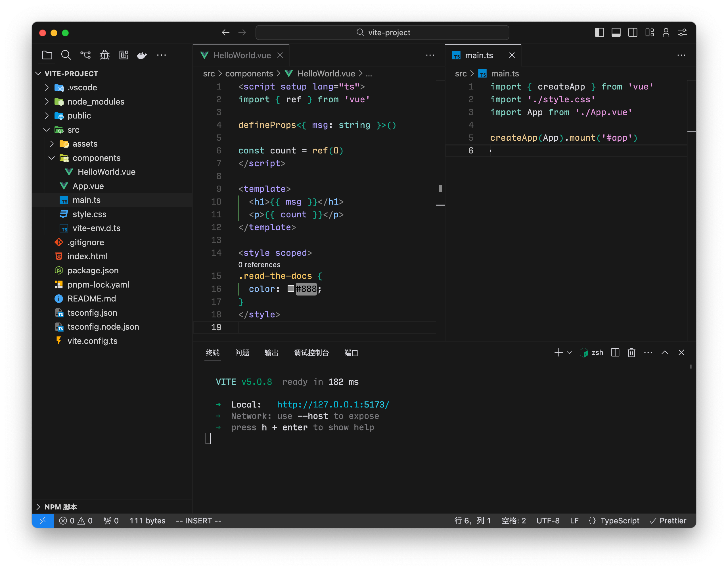Expand the node_modules folder
The image size is (728, 570).
tap(47, 101)
